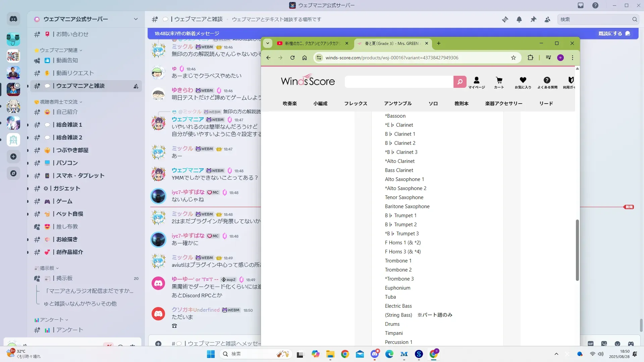Open pinned messages pin icon
The image size is (644, 362).
[x=533, y=19]
